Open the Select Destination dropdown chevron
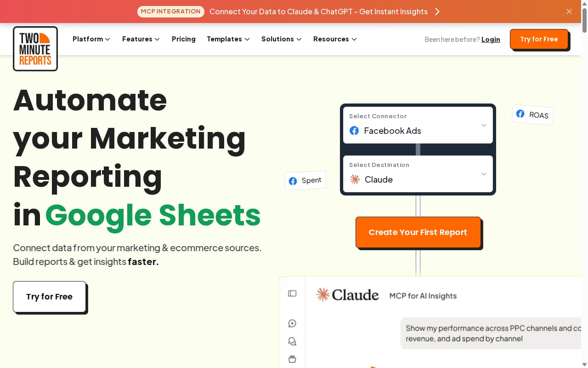The image size is (588, 368). pos(483,174)
